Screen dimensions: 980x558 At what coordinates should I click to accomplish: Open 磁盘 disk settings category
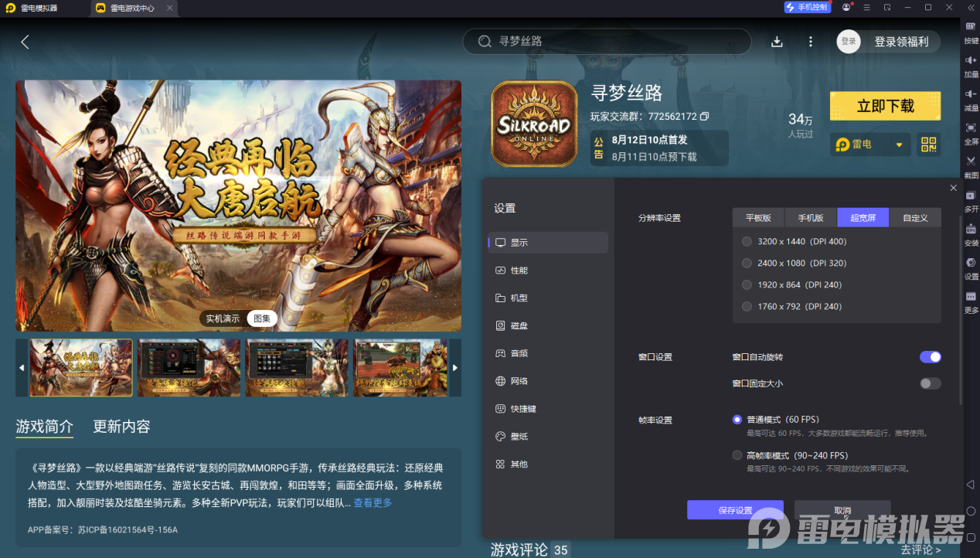[548, 325]
